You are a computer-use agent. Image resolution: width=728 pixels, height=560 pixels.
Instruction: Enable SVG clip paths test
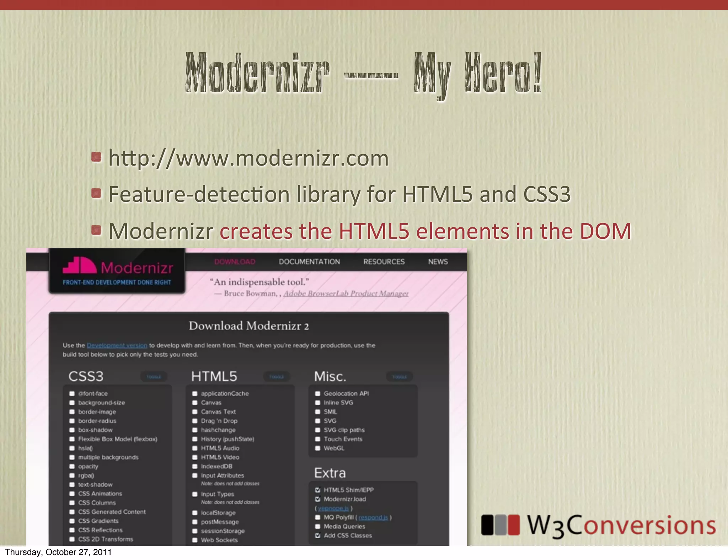pyautogui.click(x=318, y=430)
